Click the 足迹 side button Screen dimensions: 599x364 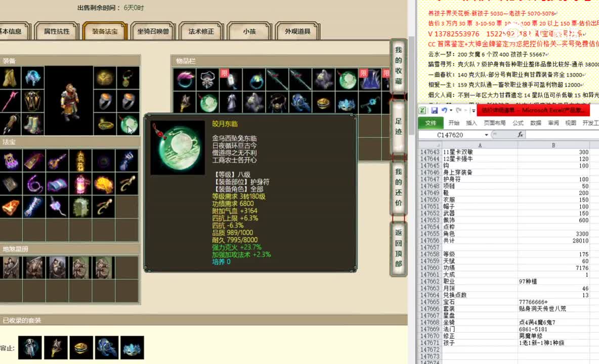click(399, 126)
